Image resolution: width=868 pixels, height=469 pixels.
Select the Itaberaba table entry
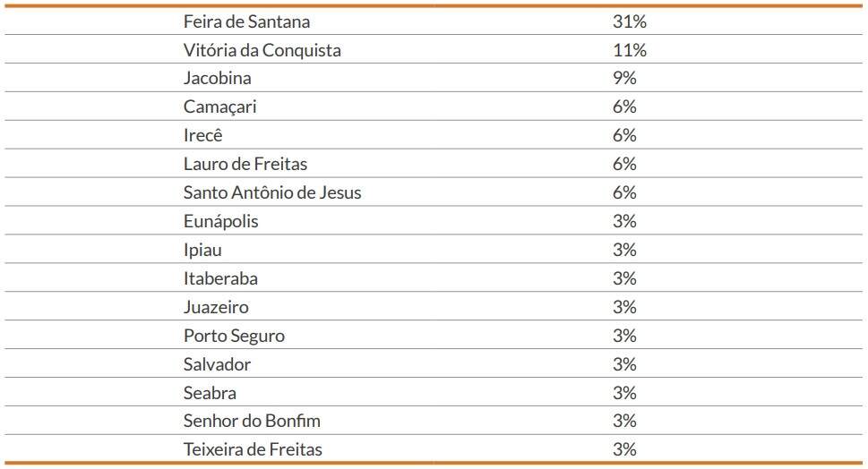click(220, 278)
